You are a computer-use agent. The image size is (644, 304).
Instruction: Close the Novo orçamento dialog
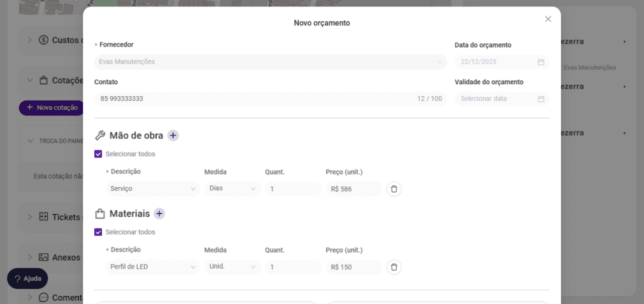(x=548, y=19)
